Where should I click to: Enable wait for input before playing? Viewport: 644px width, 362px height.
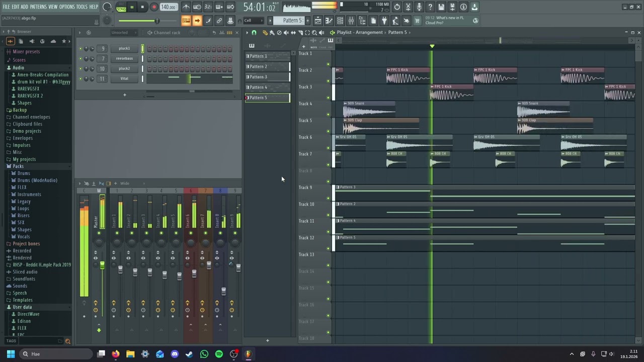point(197,7)
